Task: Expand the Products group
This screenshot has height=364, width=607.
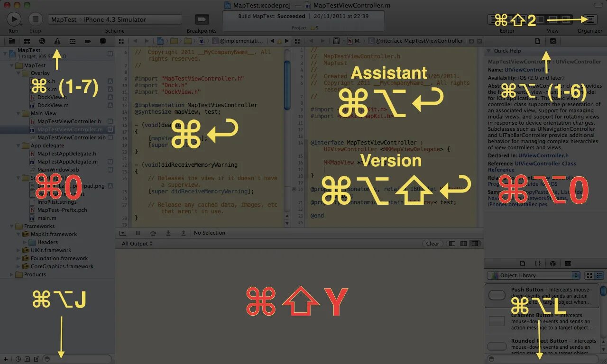Action: [x=11, y=274]
